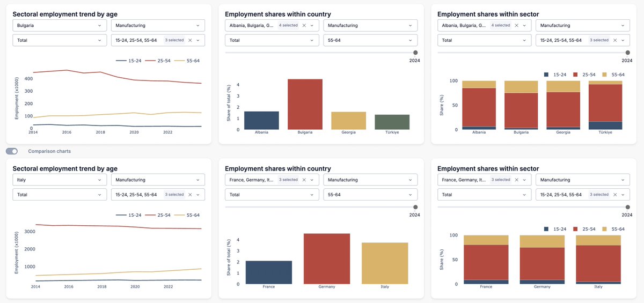The image size is (644, 303).
Task: Toggle 25-54 legend entry in Bulgaria trend chart
Action: (x=157, y=61)
